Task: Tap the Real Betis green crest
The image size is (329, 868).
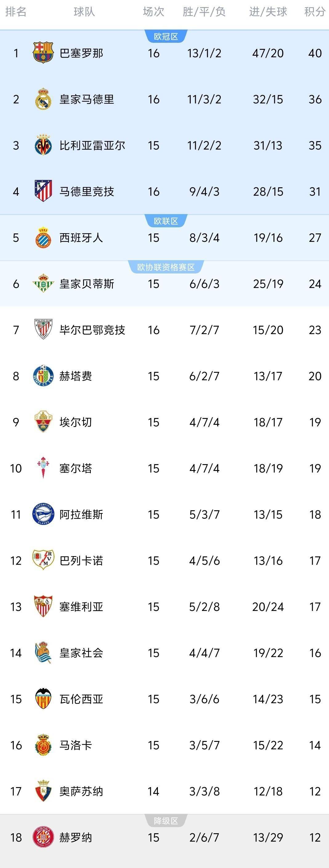Action: [43, 283]
